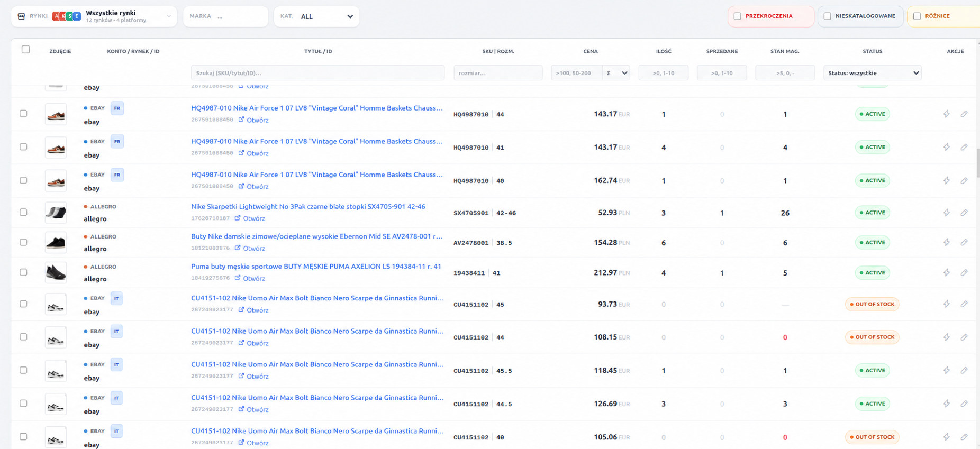Open the Σ price mode dropdown

coord(616,73)
